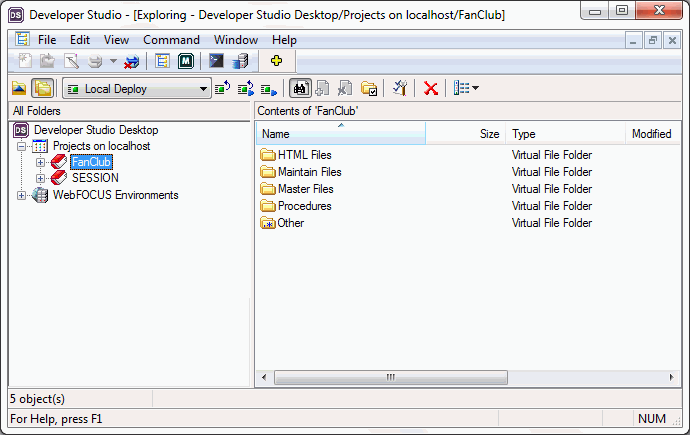Viewport: 690px width, 435px height.
Task: Select the SESSION project
Action: tap(95, 178)
